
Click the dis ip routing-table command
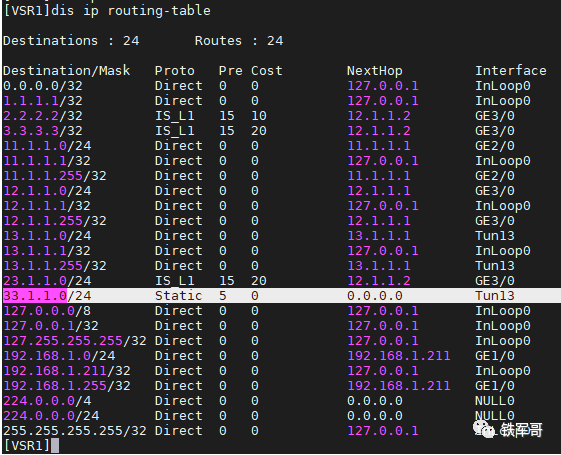coord(131,11)
